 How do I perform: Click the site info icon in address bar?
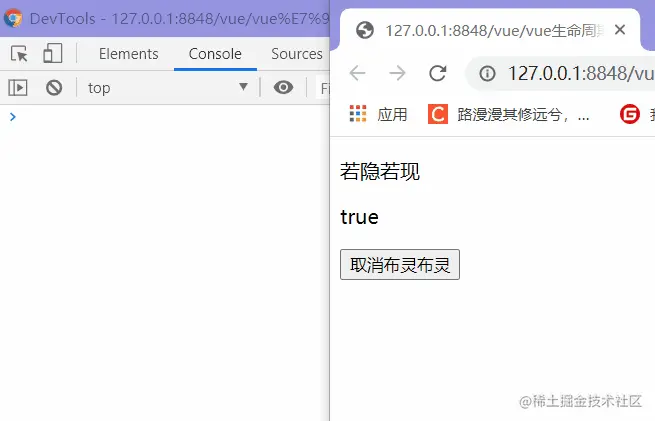[x=487, y=74]
